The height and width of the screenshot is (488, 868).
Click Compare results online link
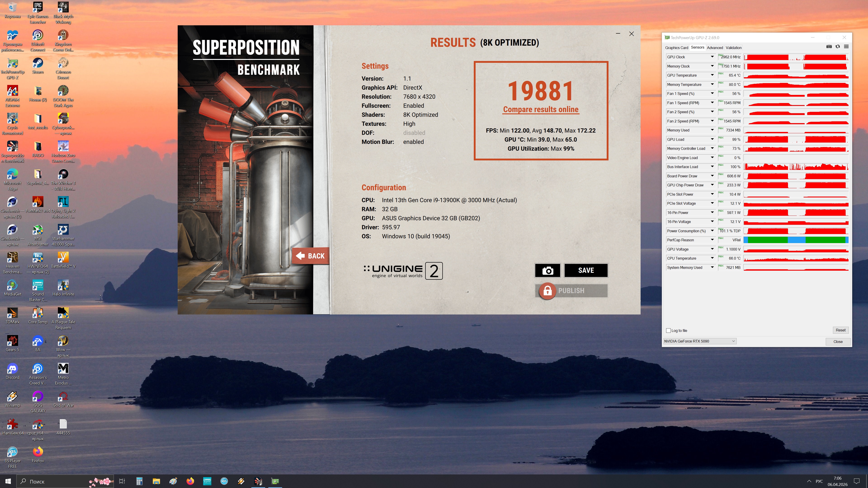(540, 109)
